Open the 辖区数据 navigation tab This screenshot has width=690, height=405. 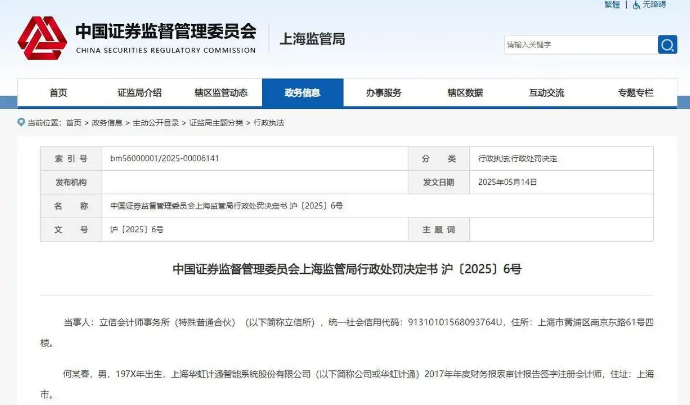point(465,92)
